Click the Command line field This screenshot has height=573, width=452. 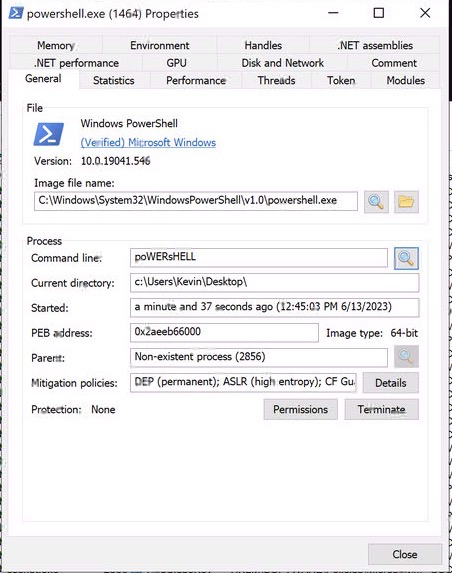click(x=259, y=258)
